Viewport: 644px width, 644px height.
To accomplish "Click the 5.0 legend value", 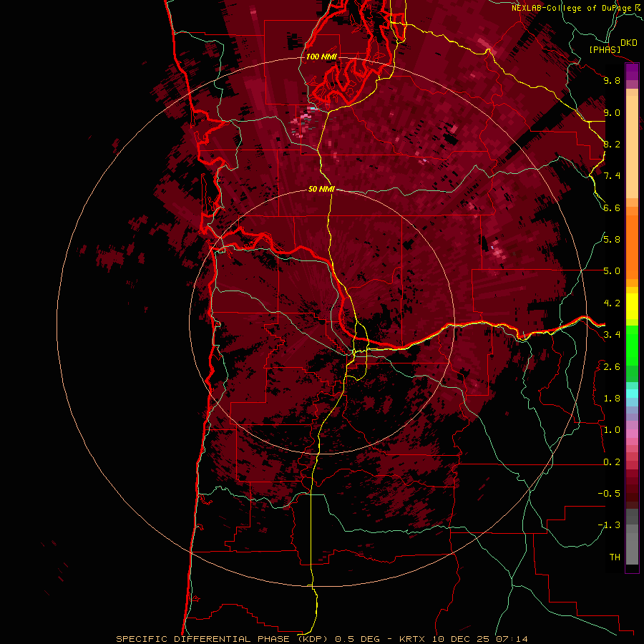I will [x=612, y=271].
